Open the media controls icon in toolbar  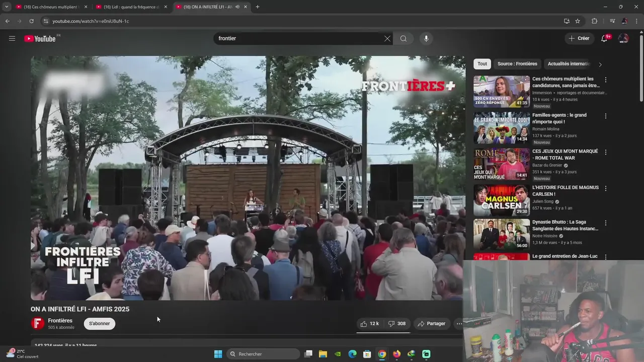[612, 21]
